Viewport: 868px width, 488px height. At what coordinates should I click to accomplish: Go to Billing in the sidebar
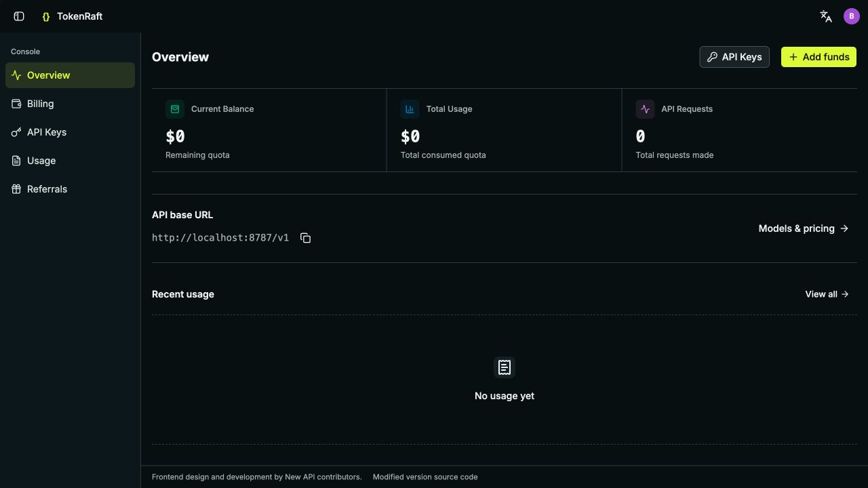click(x=70, y=104)
